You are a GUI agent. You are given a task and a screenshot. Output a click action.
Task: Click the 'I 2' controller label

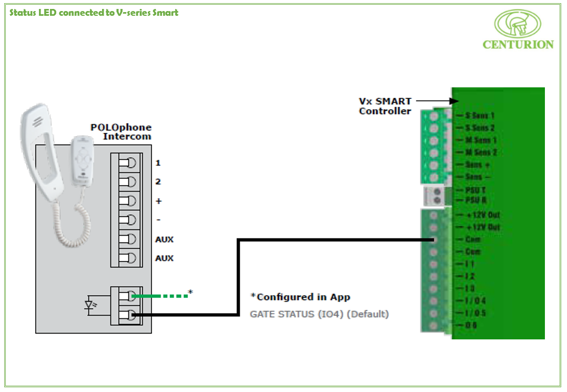pos(469,276)
